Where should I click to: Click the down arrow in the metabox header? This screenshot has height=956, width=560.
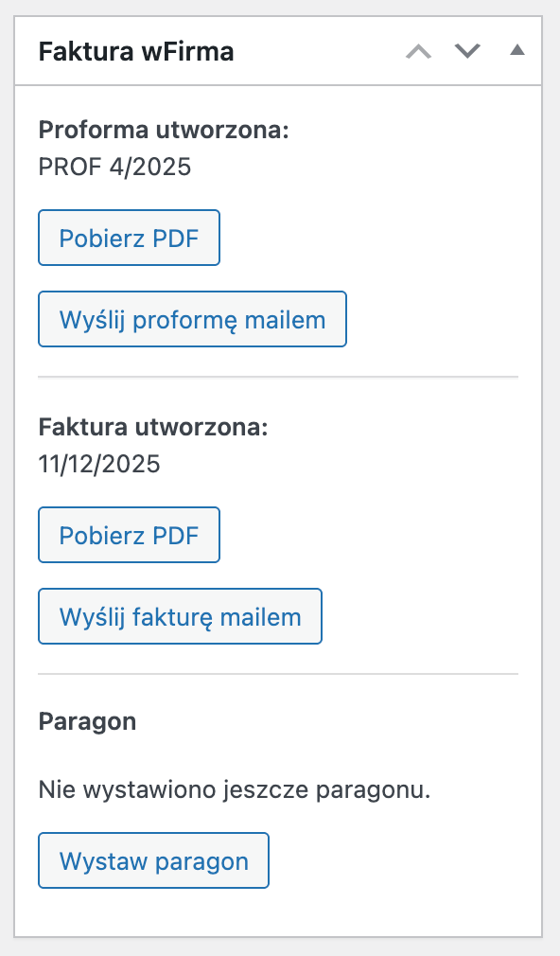pyautogui.click(x=466, y=52)
